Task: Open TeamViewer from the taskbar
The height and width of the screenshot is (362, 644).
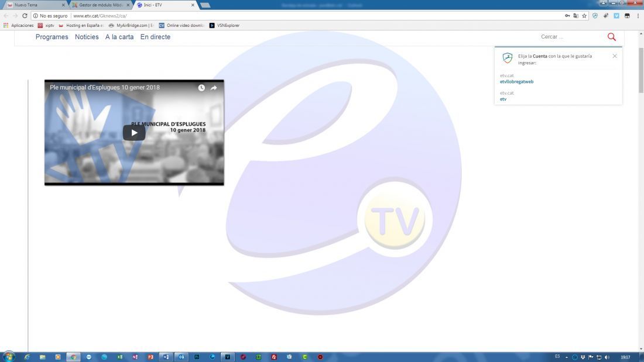Action: point(89,357)
